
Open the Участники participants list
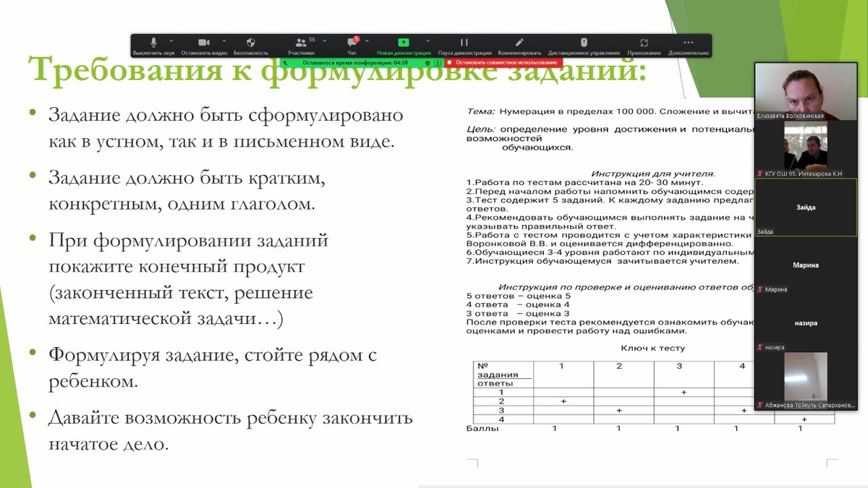tap(301, 43)
